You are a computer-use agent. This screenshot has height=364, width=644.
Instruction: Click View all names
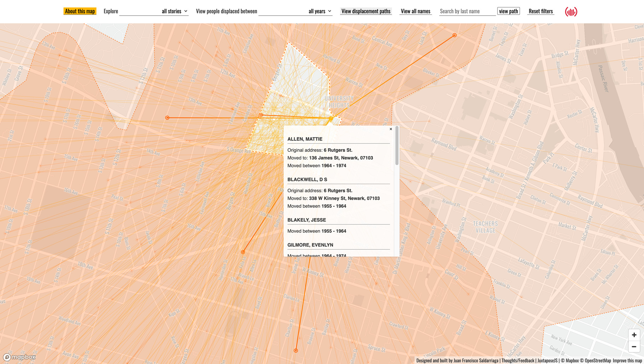click(x=415, y=11)
